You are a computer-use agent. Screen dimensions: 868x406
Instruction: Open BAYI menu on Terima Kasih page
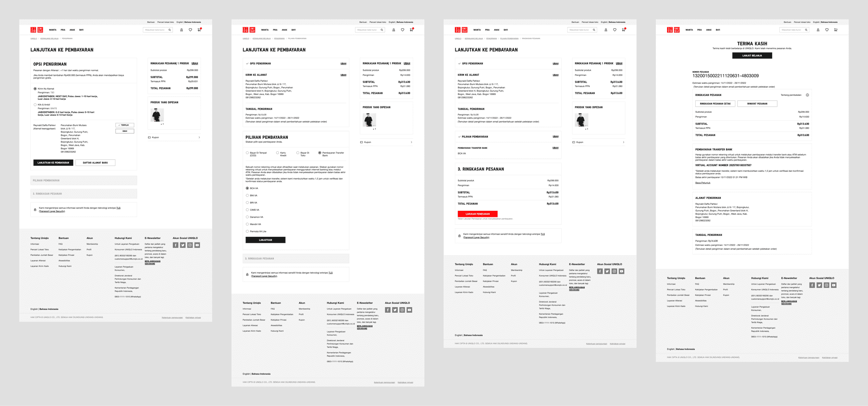(718, 30)
